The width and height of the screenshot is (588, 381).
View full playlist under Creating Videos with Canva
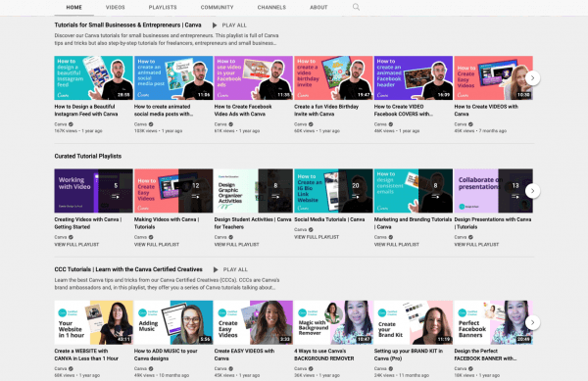tap(76, 244)
